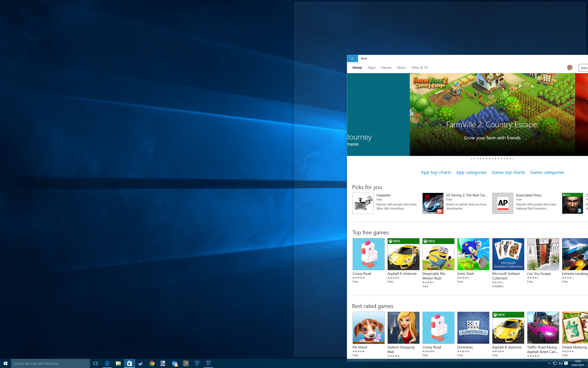Viewport: 588px width, 368px height.
Task: Open Outlook from the taskbar
Action: tap(175, 363)
